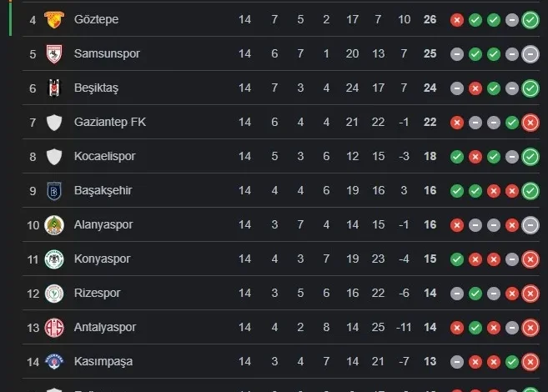Click the Samsunspor team logo
This screenshot has height=392, width=548.
tap(54, 53)
